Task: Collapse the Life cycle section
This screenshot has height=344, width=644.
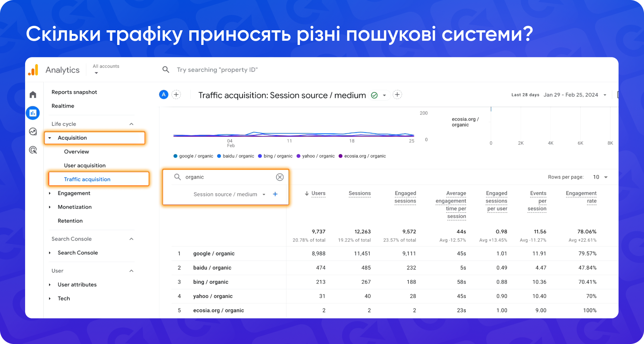Action: click(131, 124)
